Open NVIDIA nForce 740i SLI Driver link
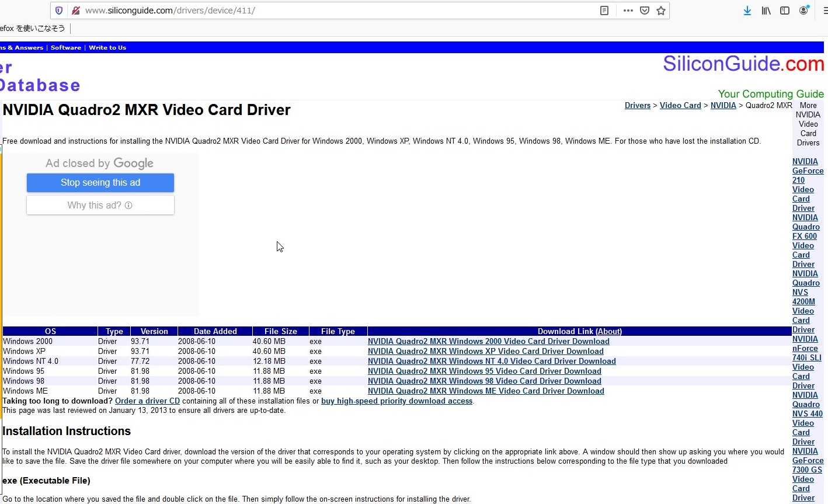Viewport: 828px width, 504px height. tap(806, 363)
